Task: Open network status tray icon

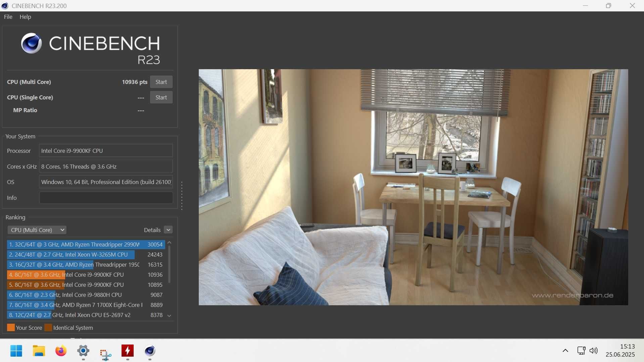Action: click(x=581, y=351)
